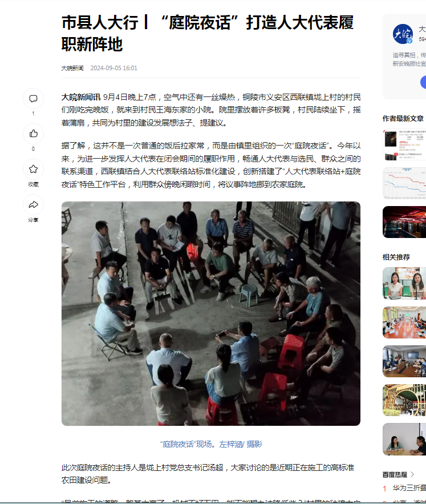Share the article using arrow icon
Image resolution: width=426 pixels, height=504 pixels.
click(33, 205)
